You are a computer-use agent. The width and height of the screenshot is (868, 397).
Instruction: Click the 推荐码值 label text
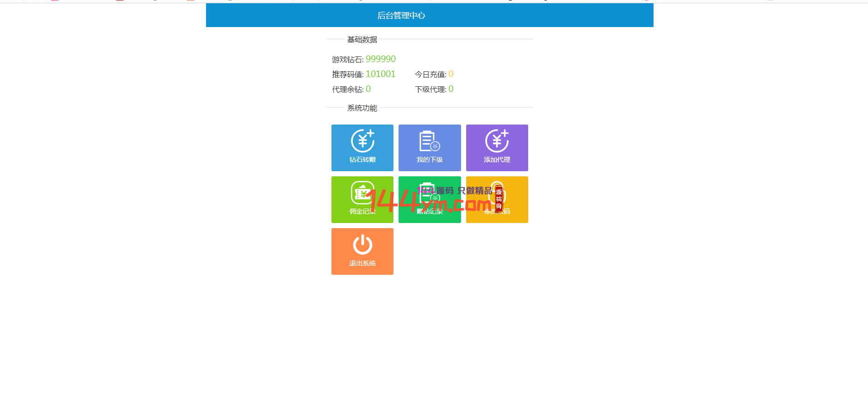click(347, 75)
